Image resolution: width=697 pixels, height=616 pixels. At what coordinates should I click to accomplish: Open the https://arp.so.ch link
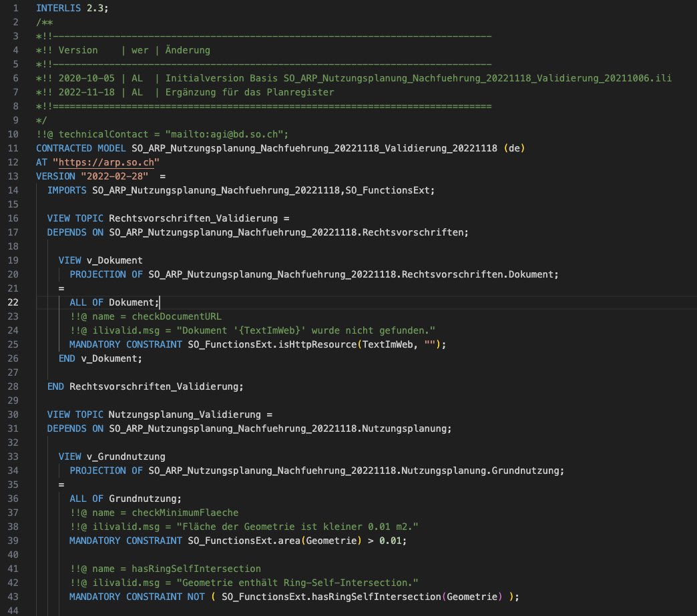[106, 162]
